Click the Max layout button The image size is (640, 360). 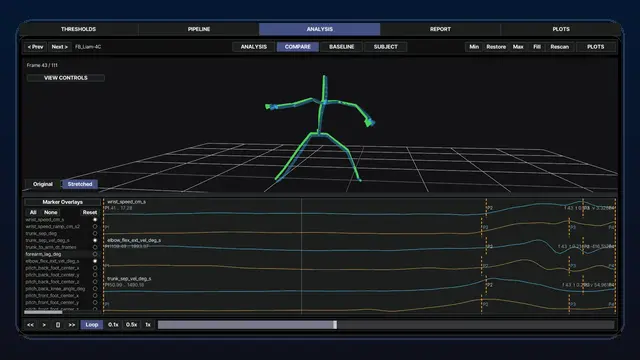pyautogui.click(x=518, y=47)
